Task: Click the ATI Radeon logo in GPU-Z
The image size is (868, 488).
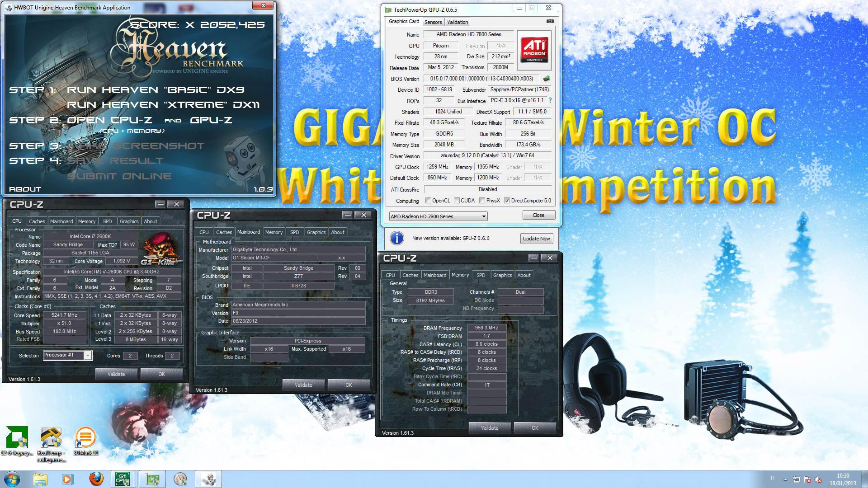Action: [x=534, y=50]
